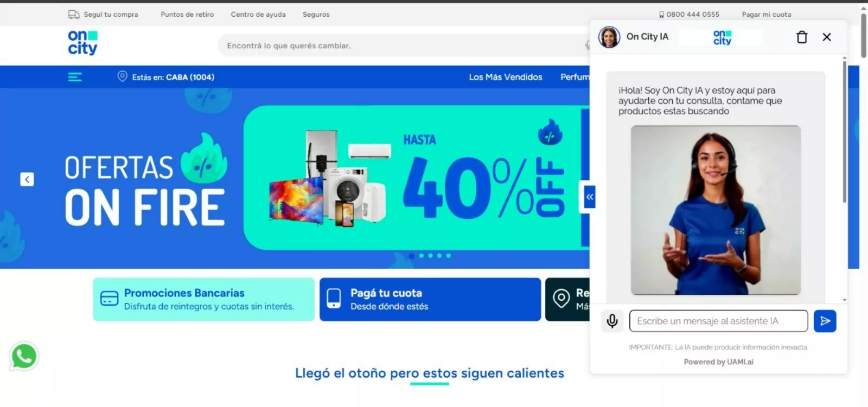Send the chat message with arrow button
Image resolution: width=868 pixels, height=407 pixels.
(825, 321)
